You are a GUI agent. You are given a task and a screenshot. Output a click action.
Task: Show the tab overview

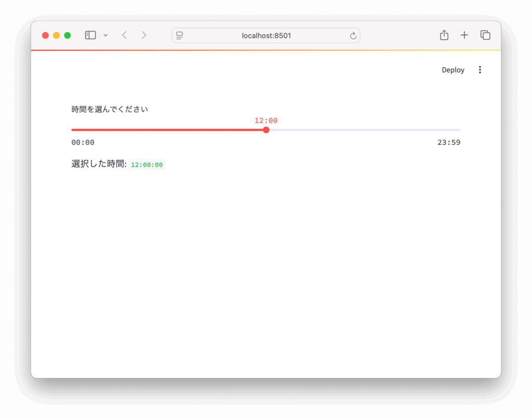(x=485, y=35)
